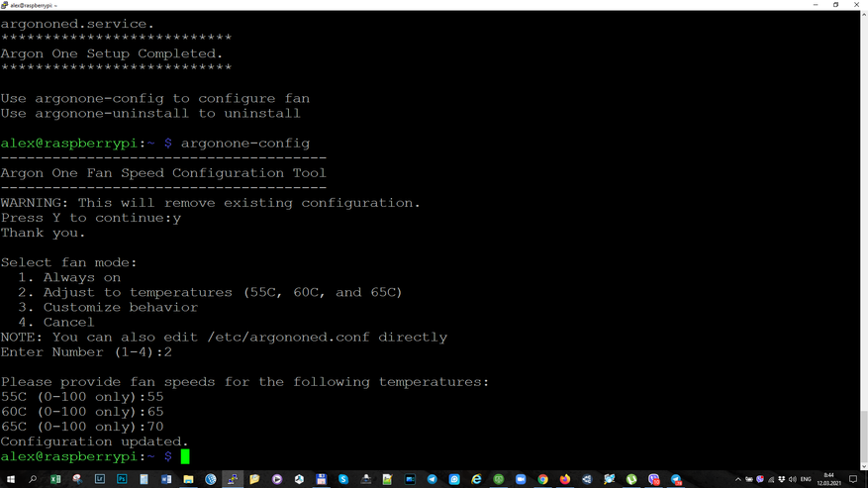Open the clock showing 8:44
Screen dimensions: 868x488
[828, 479]
